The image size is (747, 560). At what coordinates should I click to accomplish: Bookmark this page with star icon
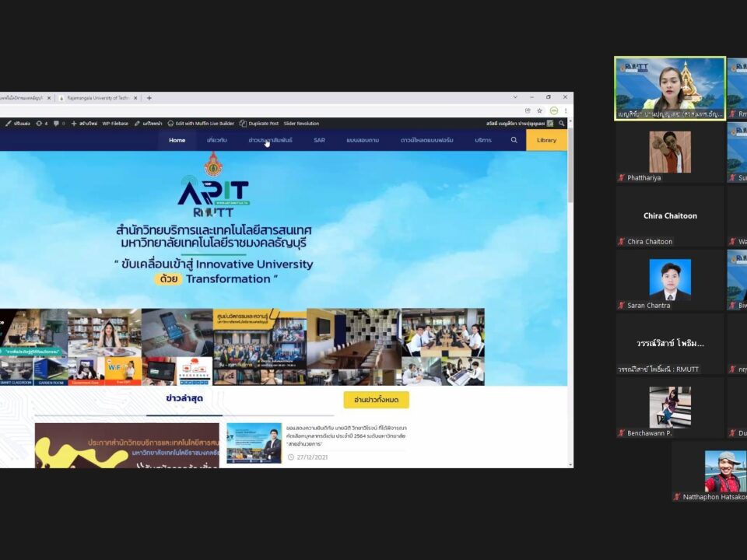click(540, 110)
